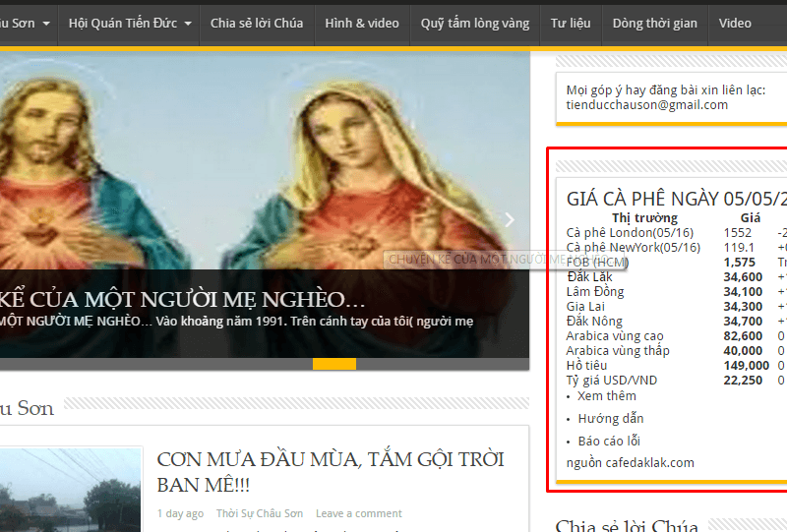
Task: Open the article CƠN MƯA ĐẦU MÙA, TẮM GỘI TRỜI BAN MÊ
Action: click(x=331, y=472)
